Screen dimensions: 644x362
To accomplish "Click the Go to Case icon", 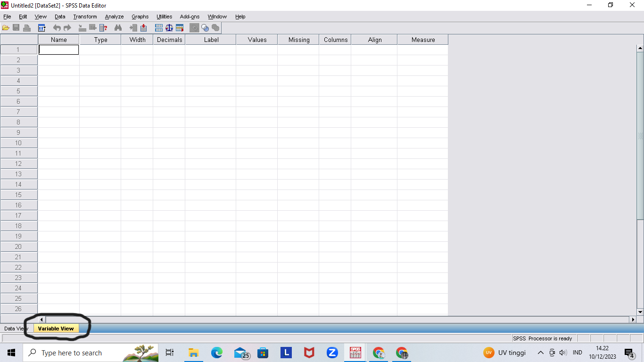I will [83, 28].
